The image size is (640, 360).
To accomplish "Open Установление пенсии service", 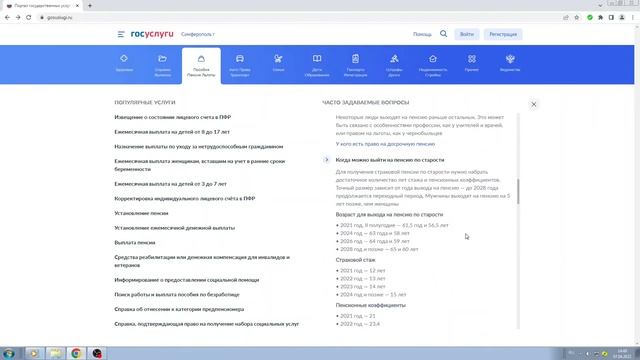I will pos(141,213).
